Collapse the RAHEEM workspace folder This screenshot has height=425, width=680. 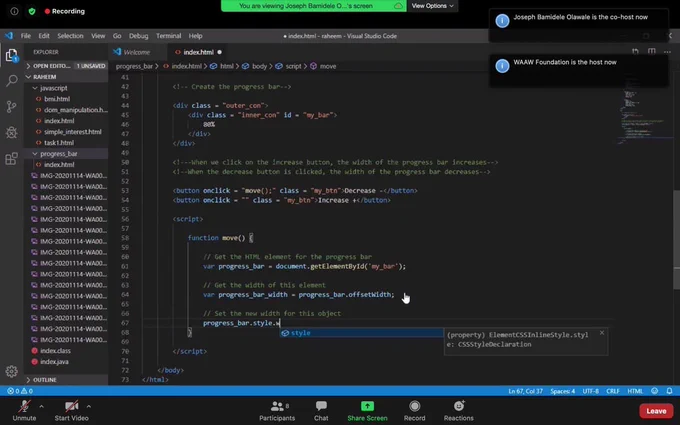click(x=66, y=77)
